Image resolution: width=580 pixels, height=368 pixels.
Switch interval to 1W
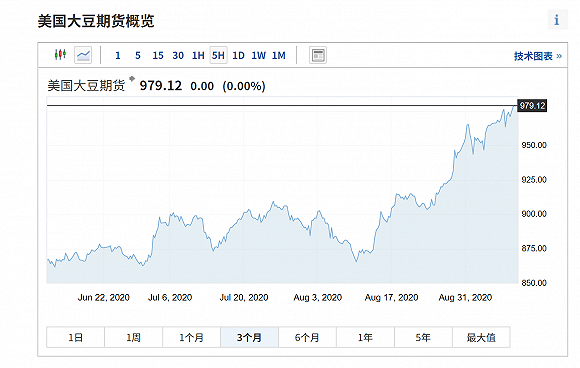(x=259, y=55)
